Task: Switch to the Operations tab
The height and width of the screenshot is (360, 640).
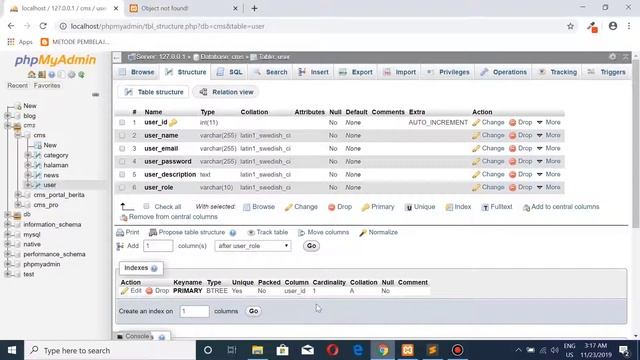Action: 504,72
